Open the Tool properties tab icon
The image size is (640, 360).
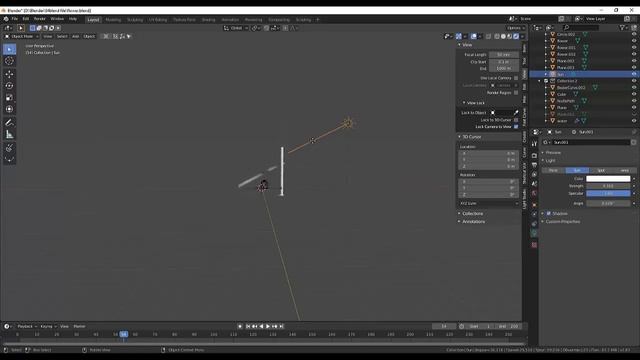click(x=534, y=144)
